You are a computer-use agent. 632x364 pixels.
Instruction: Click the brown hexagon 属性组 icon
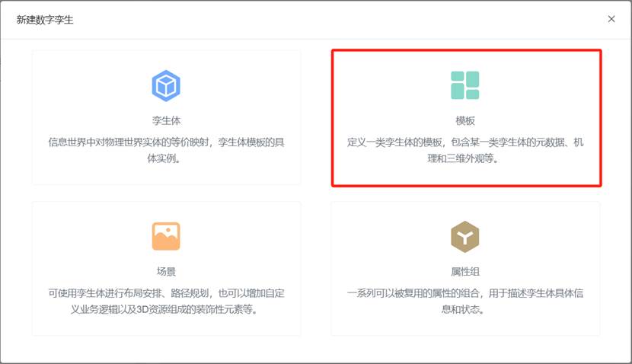point(465,237)
